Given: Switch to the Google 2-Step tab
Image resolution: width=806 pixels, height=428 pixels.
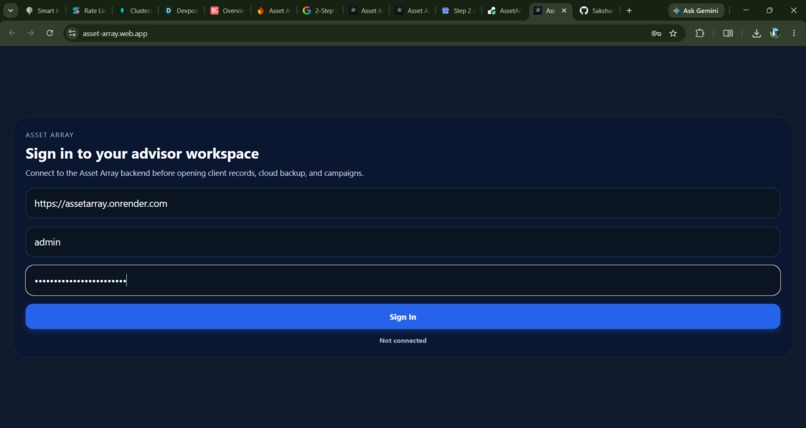Looking at the screenshot, I should point(320,10).
